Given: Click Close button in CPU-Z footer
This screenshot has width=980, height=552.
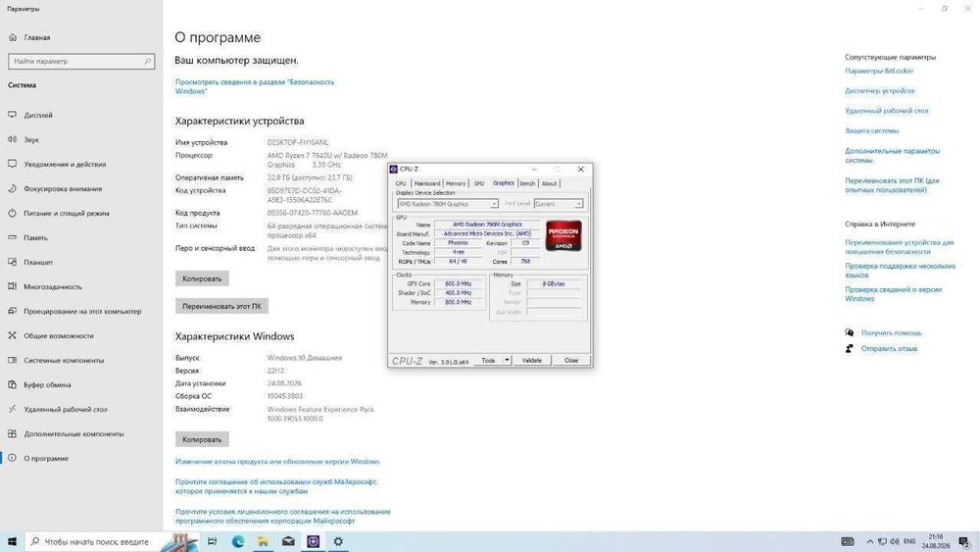Looking at the screenshot, I should point(571,360).
